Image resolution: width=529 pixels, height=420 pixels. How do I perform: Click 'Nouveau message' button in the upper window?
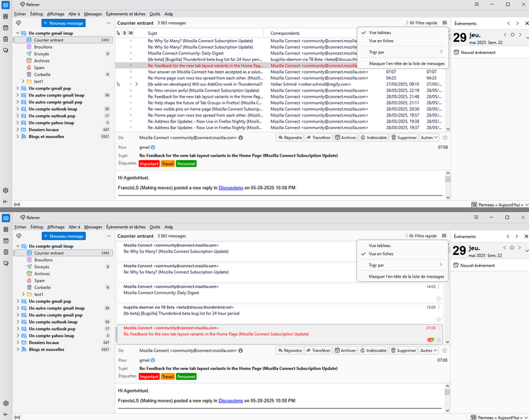64,23
